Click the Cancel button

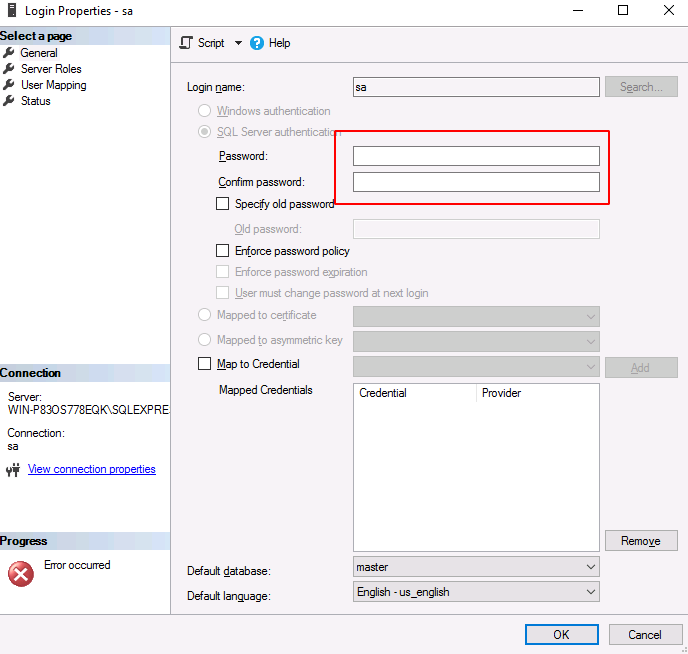tap(645, 635)
